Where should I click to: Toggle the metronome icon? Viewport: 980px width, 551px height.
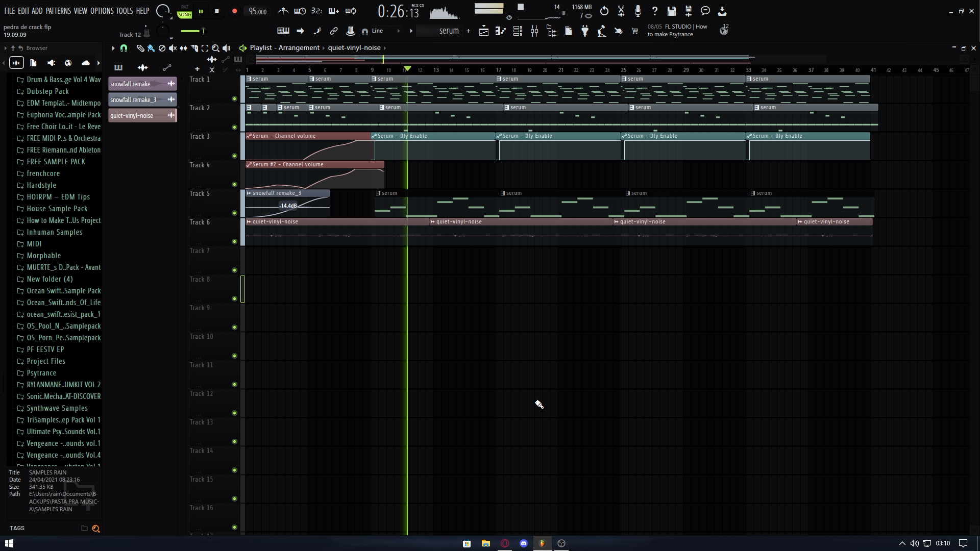[x=283, y=11]
